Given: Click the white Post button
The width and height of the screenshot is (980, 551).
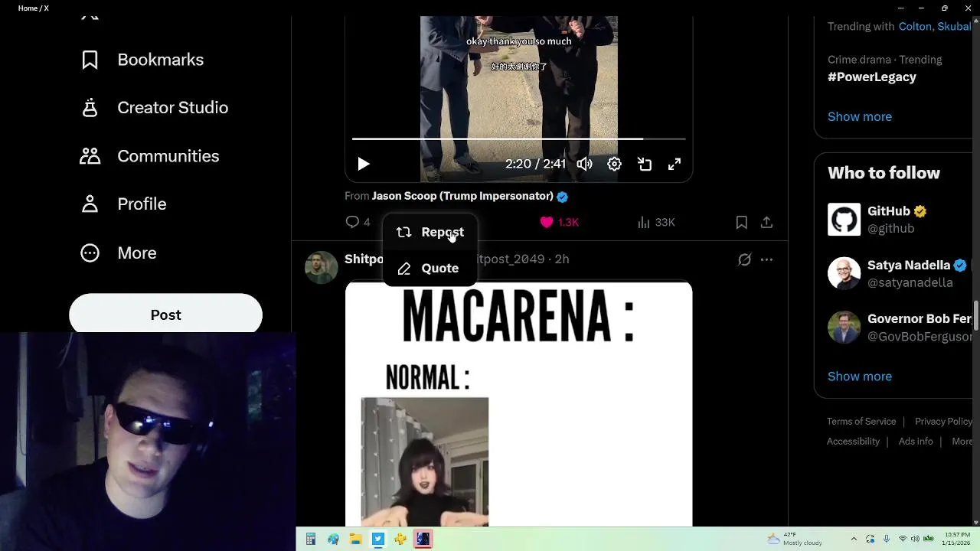Looking at the screenshot, I should pos(165,315).
